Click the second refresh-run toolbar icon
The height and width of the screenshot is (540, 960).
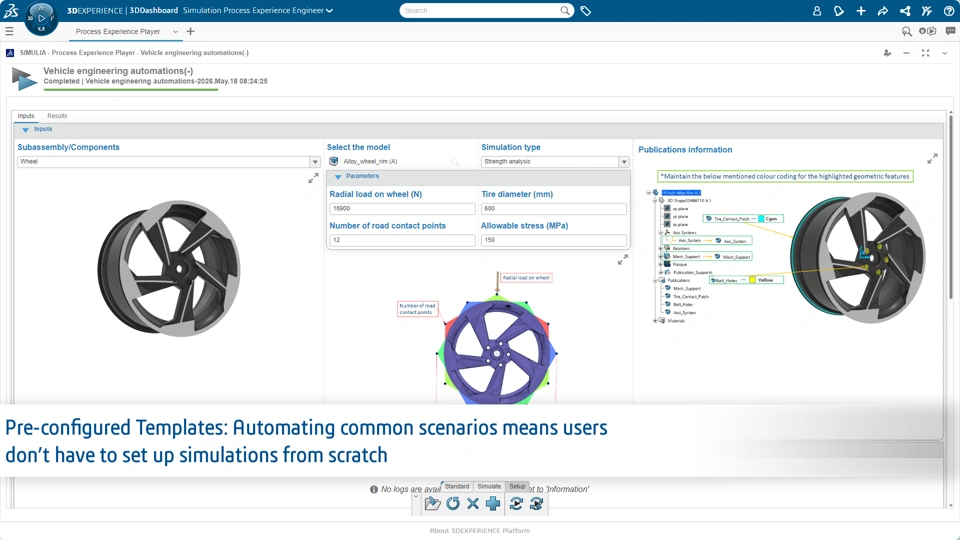tap(536, 503)
